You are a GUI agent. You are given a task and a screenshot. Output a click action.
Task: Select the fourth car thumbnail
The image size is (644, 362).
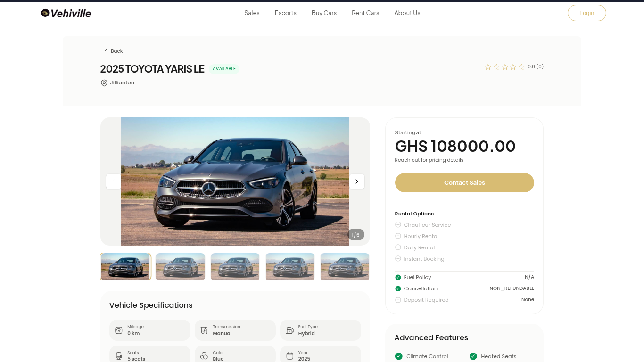click(x=290, y=267)
